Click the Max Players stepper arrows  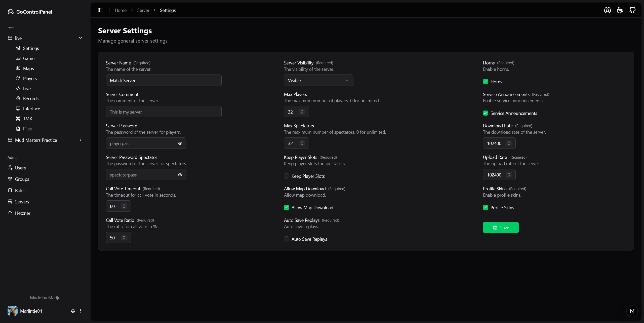[x=302, y=112]
